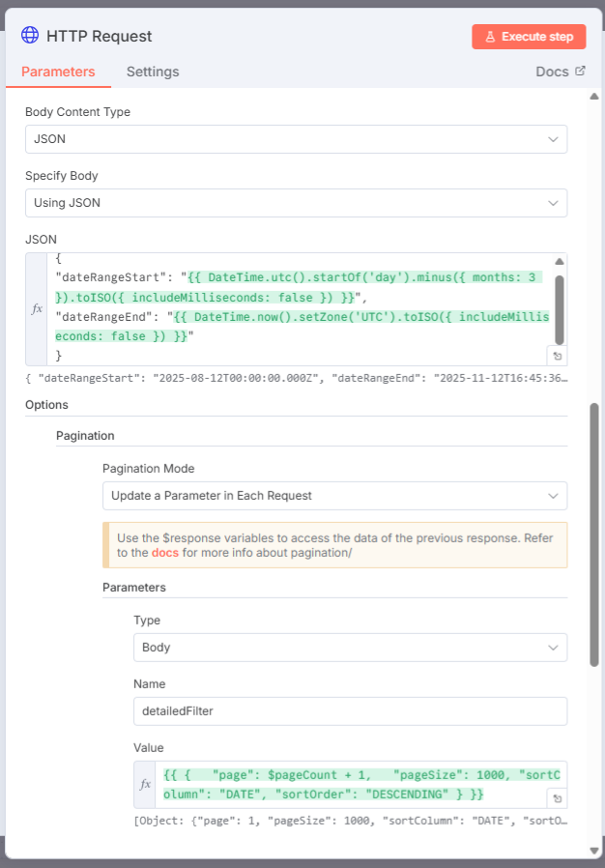Image resolution: width=605 pixels, height=868 pixels.
Task: Click the fx icon beside the JSON editor
Action: pyautogui.click(x=38, y=309)
